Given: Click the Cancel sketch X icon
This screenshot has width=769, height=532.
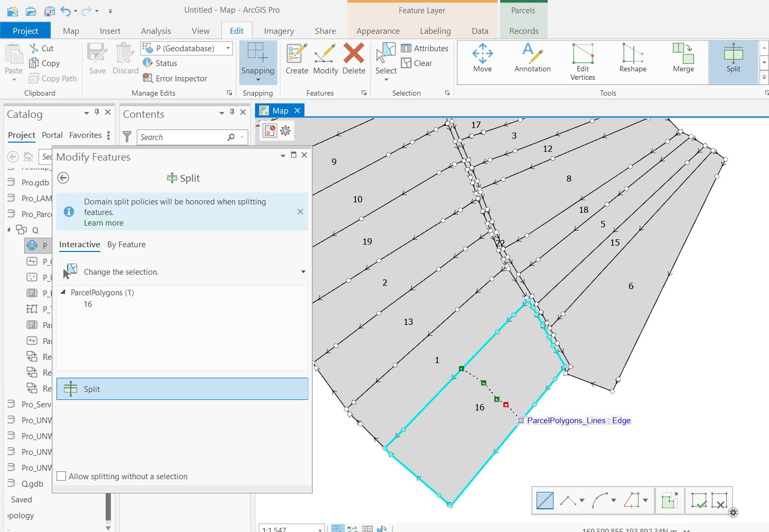Looking at the screenshot, I should point(719,500).
